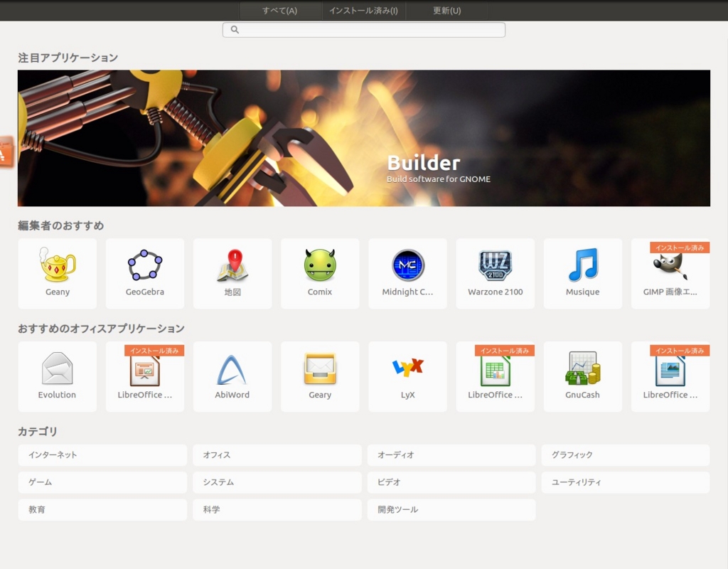
Task: Open the オフィス category
Action: (x=277, y=455)
